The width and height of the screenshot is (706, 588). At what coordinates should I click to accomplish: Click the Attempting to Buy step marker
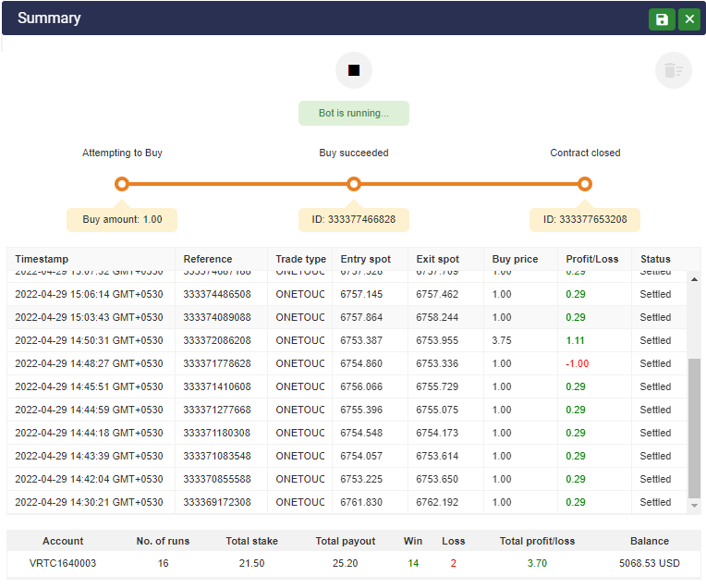coord(122,184)
